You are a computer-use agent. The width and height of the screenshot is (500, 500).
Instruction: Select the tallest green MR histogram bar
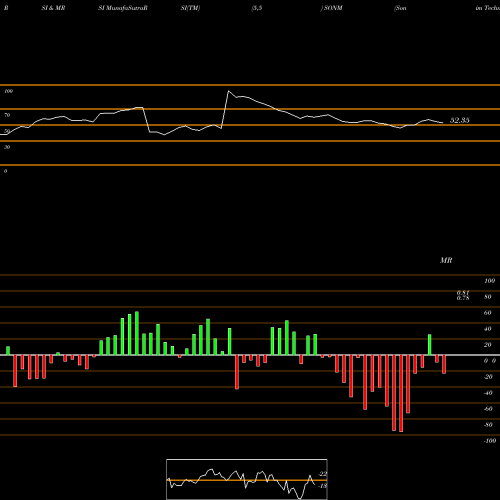click(137, 333)
